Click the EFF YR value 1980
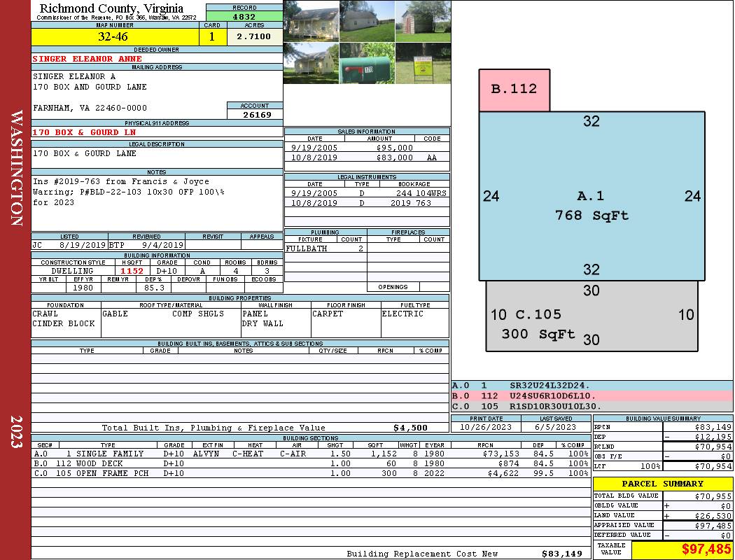Screen dimensions: 735x560 point(83,288)
